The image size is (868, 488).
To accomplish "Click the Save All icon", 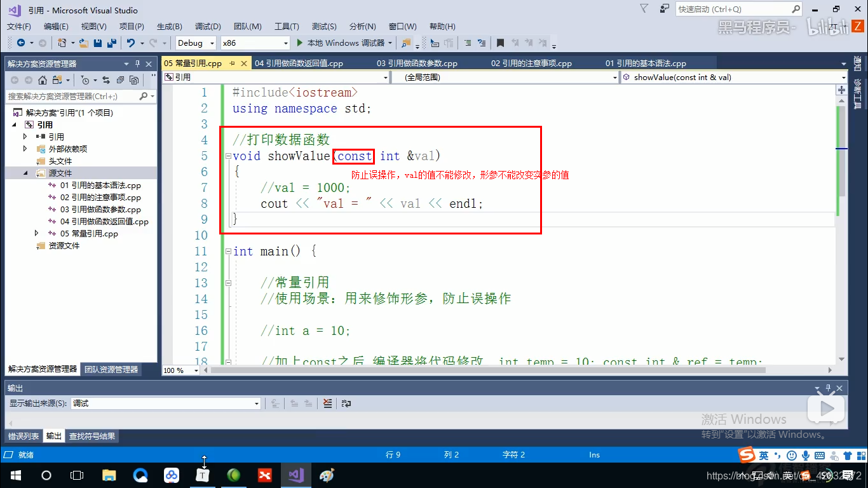I will point(111,43).
